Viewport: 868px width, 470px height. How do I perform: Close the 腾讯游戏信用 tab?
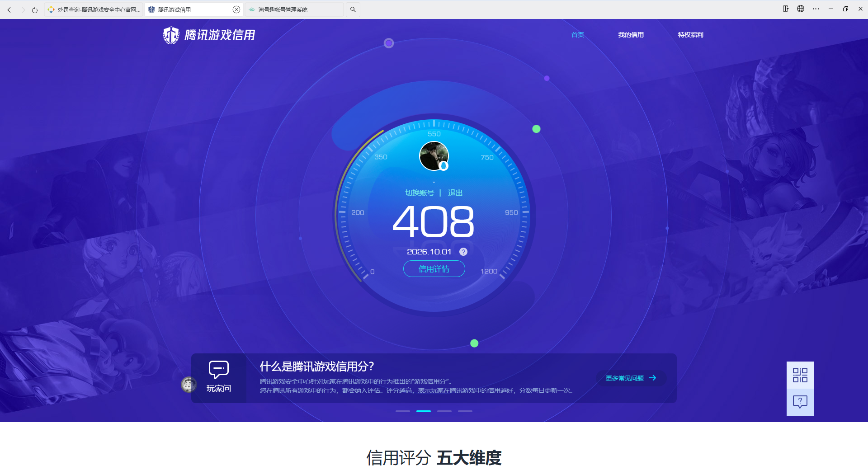(236, 9)
